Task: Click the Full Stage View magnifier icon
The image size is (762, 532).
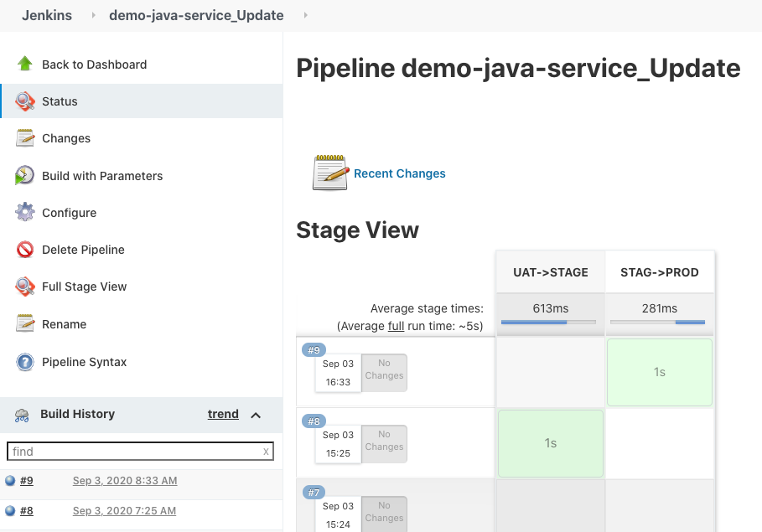Action: click(x=25, y=287)
